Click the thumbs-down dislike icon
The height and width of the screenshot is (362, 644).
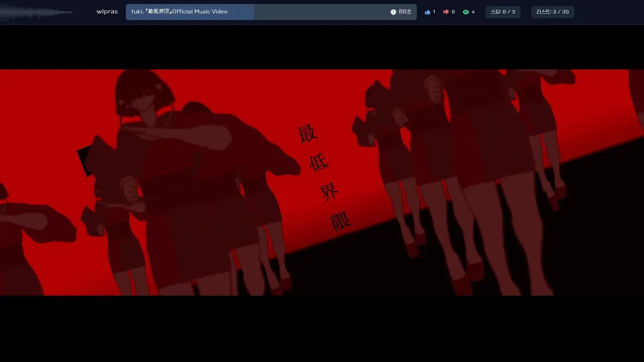click(x=446, y=12)
